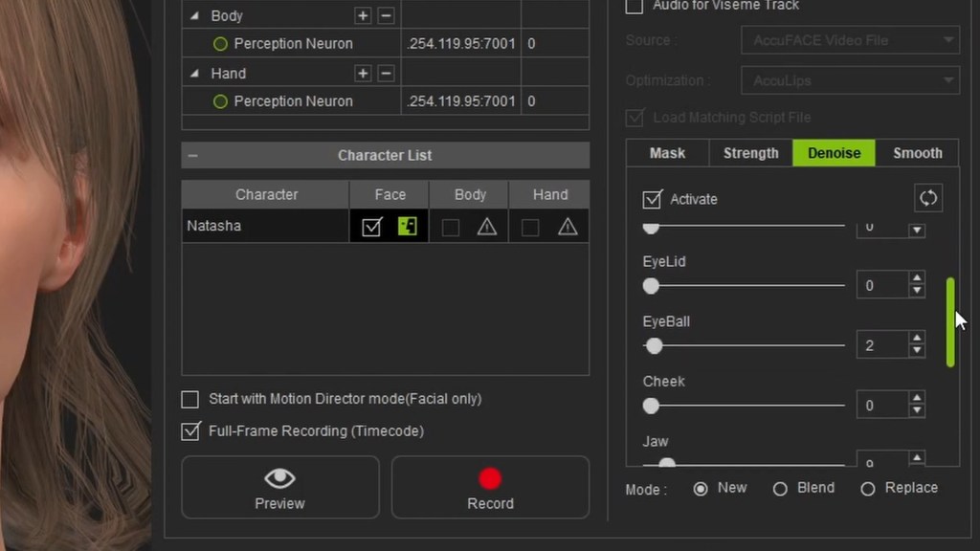This screenshot has height=551, width=980.
Task: Select New mode radio button
Action: (700, 489)
